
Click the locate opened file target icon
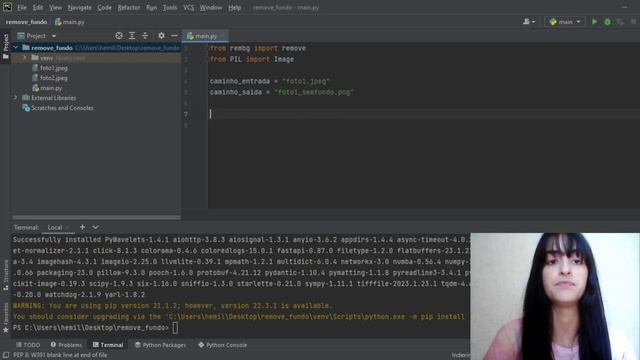tap(119, 36)
